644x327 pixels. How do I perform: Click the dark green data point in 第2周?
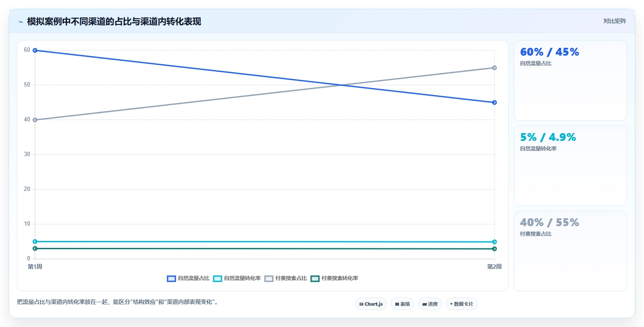coord(494,249)
